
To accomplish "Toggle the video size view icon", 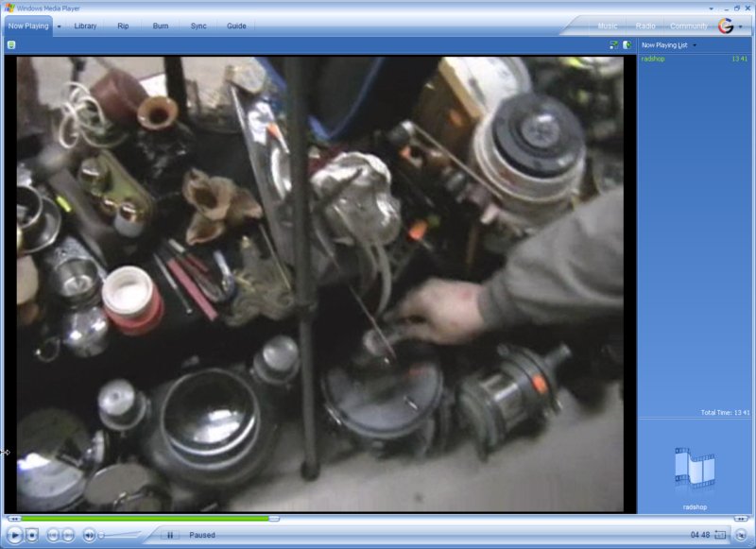I will coord(614,44).
